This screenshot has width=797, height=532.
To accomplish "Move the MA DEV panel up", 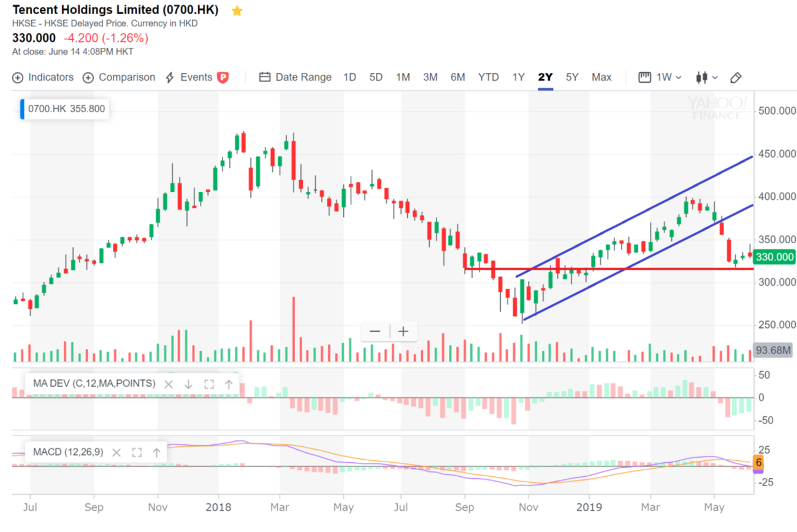I will (x=229, y=384).
